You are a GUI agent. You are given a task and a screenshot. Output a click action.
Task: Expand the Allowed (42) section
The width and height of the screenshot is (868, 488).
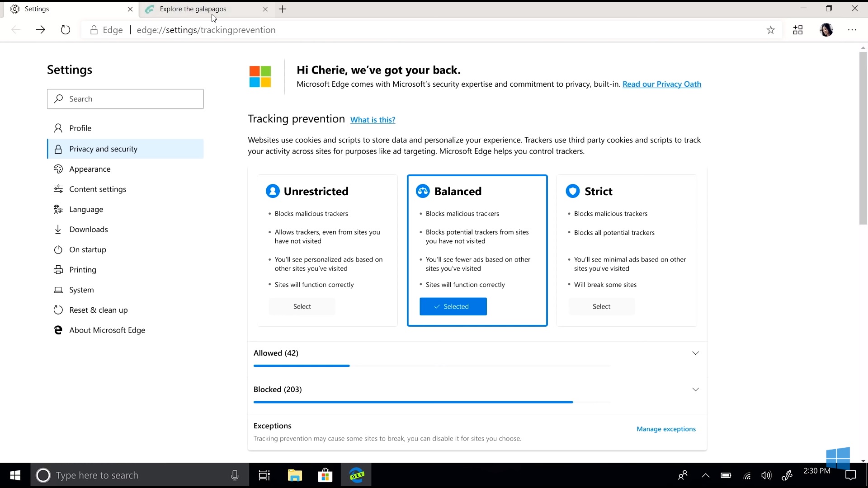(x=695, y=353)
